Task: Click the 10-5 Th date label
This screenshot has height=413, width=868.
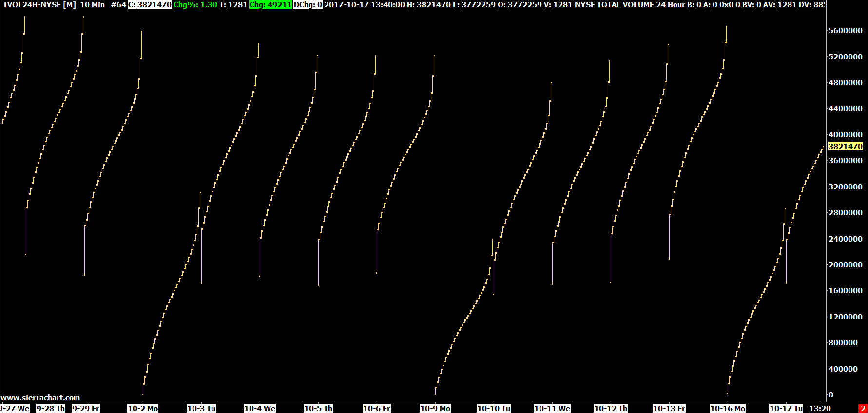Action: (318, 408)
